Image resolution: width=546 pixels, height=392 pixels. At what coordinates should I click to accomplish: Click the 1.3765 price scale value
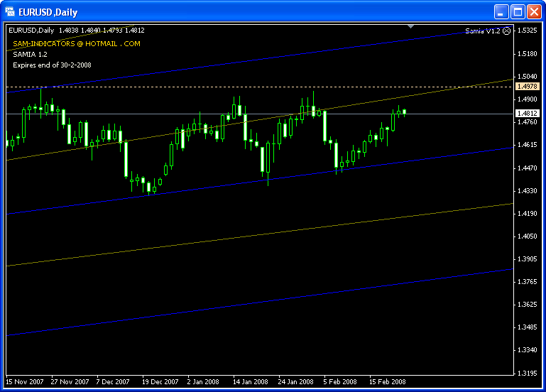[x=528, y=282]
